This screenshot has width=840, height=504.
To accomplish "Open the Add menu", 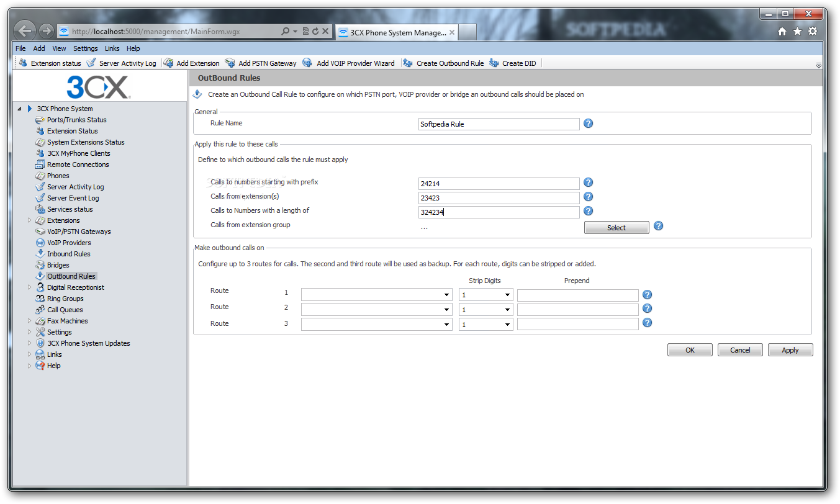I will coord(39,48).
